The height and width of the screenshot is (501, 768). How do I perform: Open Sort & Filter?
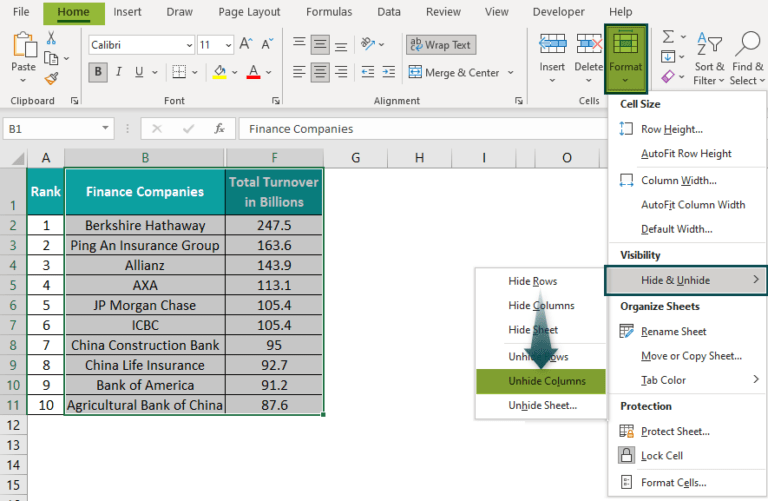click(x=709, y=58)
